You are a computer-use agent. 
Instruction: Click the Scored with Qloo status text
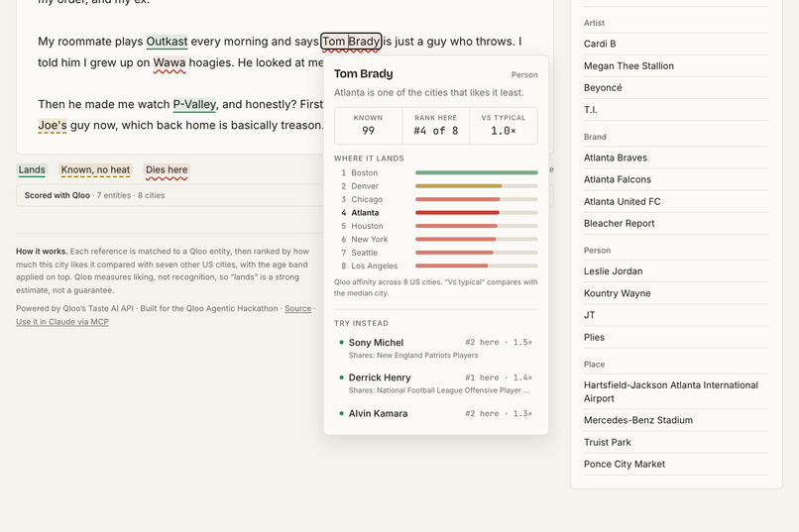click(94, 195)
